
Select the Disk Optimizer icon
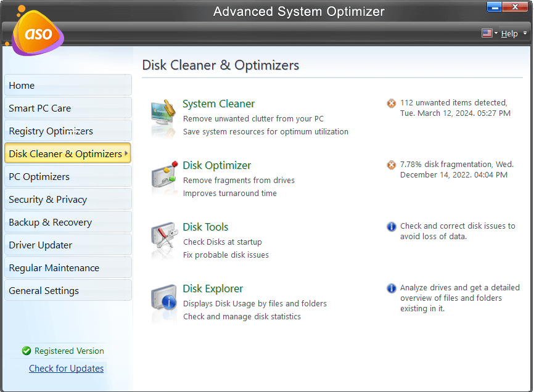point(164,174)
